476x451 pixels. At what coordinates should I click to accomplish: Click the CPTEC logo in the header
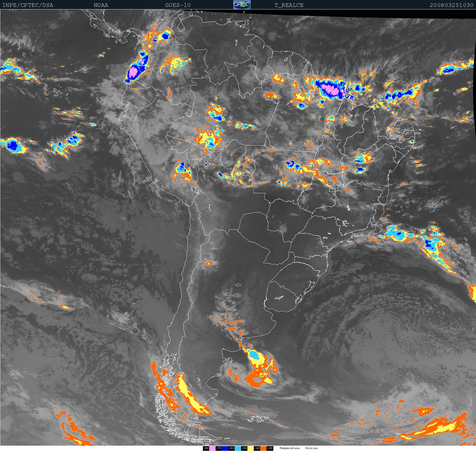pyautogui.click(x=242, y=5)
